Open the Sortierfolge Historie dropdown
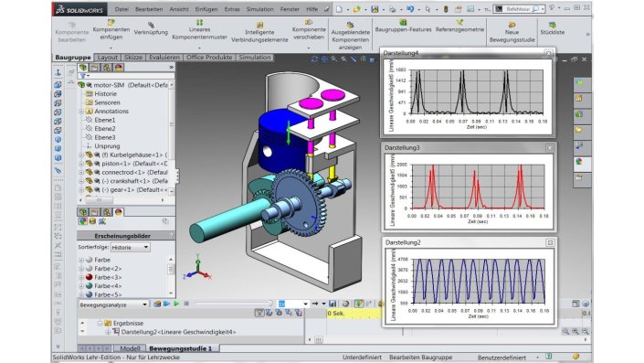 131,248
